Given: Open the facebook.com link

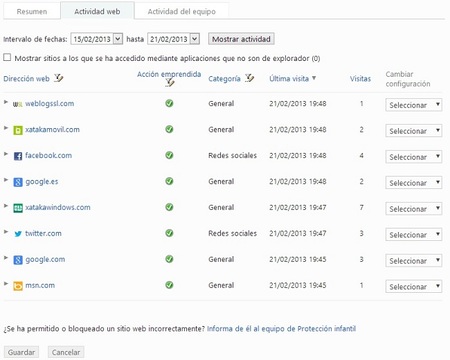Looking at the screenshot, I should pyautogui.click(x=49, y=155).
